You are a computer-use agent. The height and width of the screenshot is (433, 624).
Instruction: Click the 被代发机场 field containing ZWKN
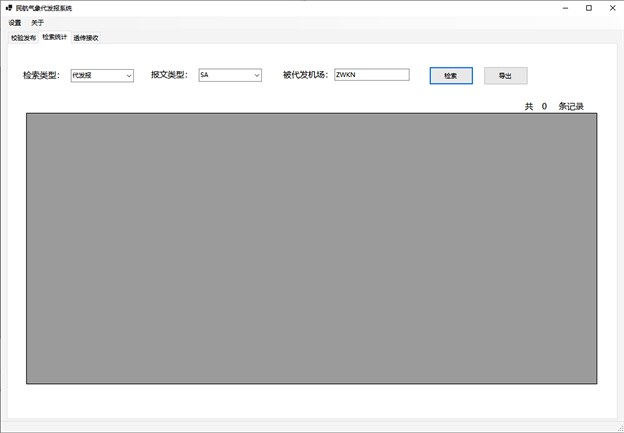point(371,75)
